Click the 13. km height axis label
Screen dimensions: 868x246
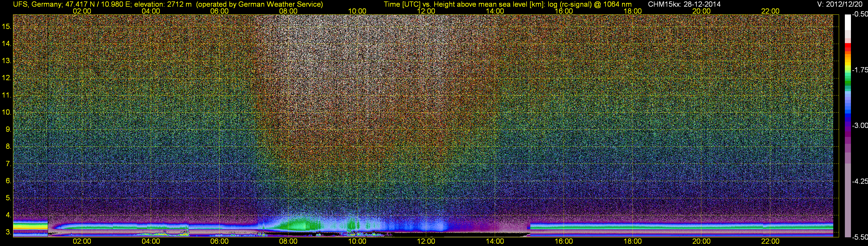(x=7, y=61)
